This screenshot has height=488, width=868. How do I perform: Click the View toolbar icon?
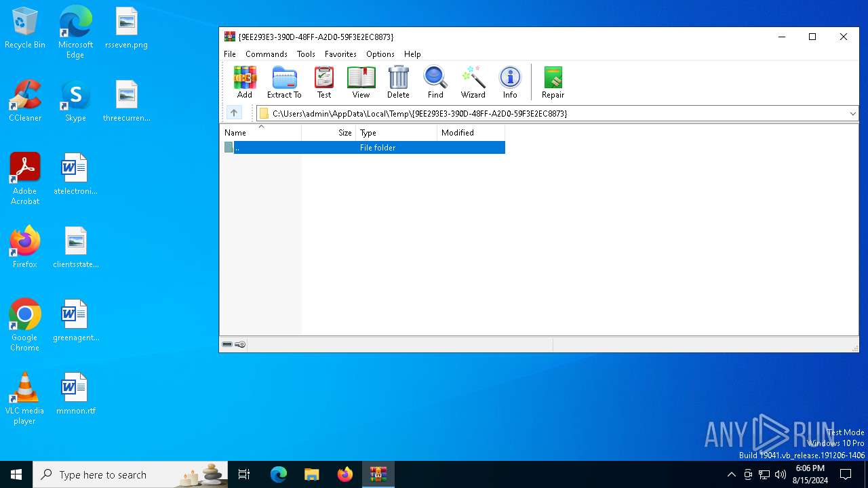coord(361,82)
